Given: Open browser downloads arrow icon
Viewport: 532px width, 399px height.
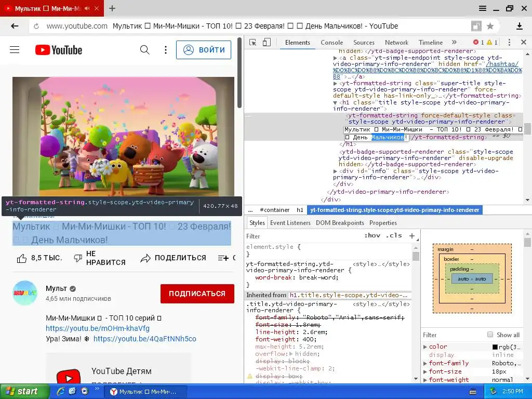Looking at the screenshot, I should (519, 26).
